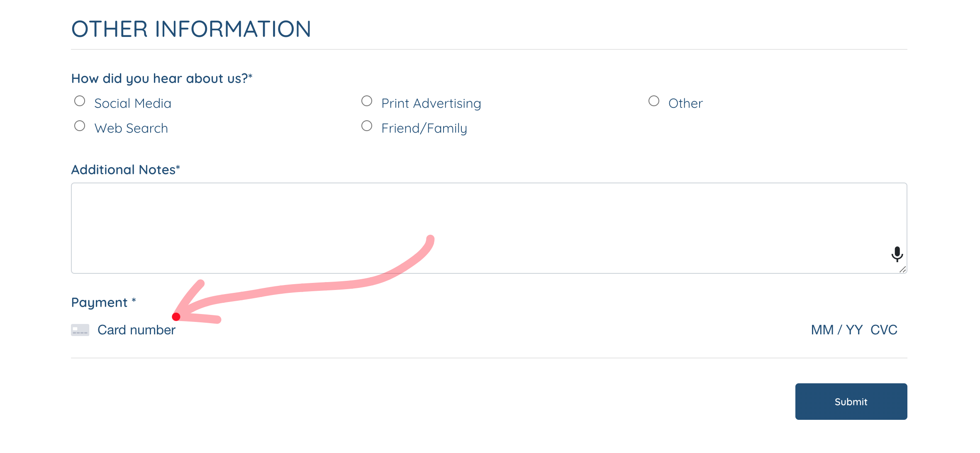Submit the form with Submit button
The width and height of the screenshot is (980, 453).
(851, 402)
